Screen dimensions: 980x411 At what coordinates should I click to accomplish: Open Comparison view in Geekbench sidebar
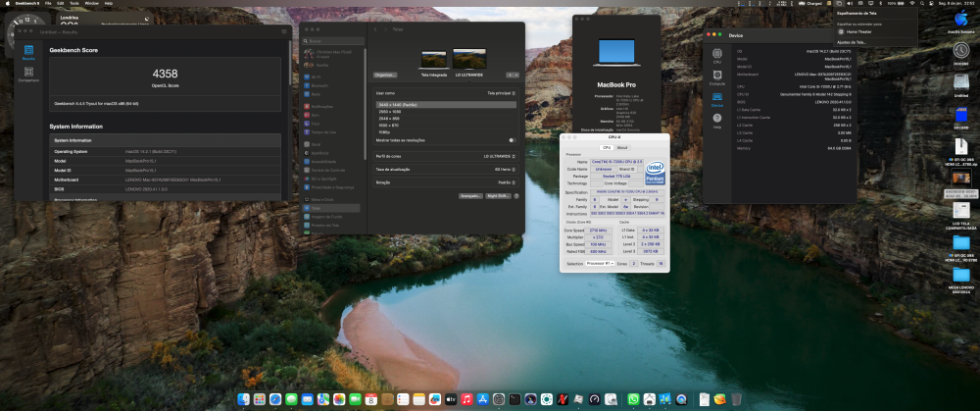pos(28,74)
